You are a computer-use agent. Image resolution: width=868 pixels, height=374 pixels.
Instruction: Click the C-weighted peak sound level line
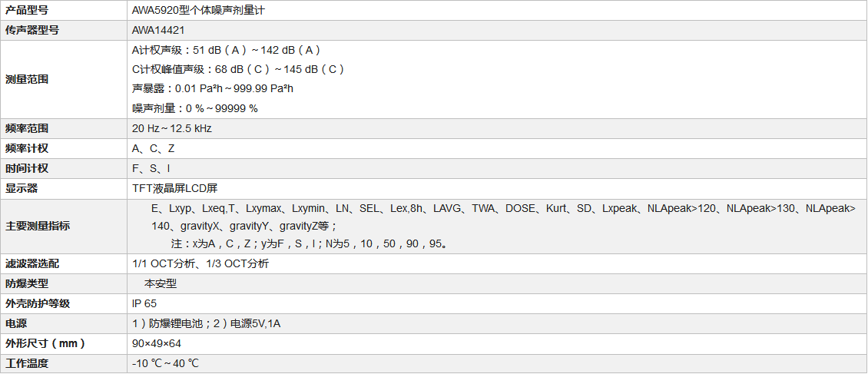tap(237, 69)
